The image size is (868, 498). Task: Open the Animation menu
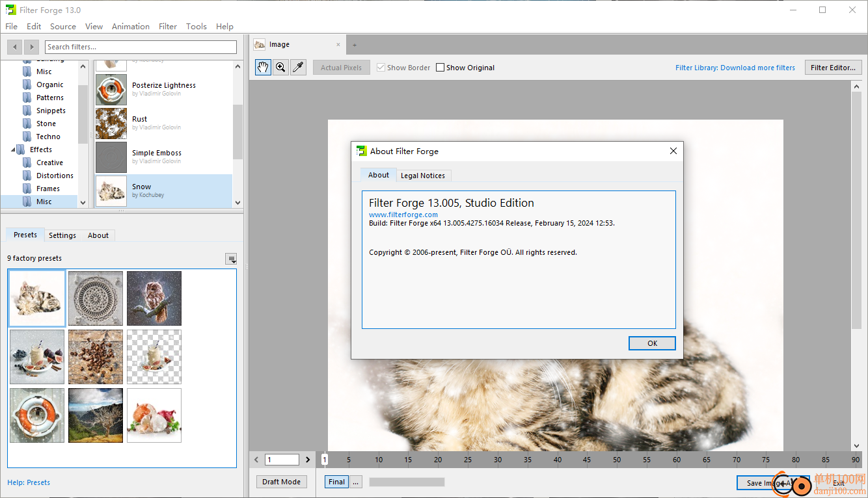pos(131,27)
